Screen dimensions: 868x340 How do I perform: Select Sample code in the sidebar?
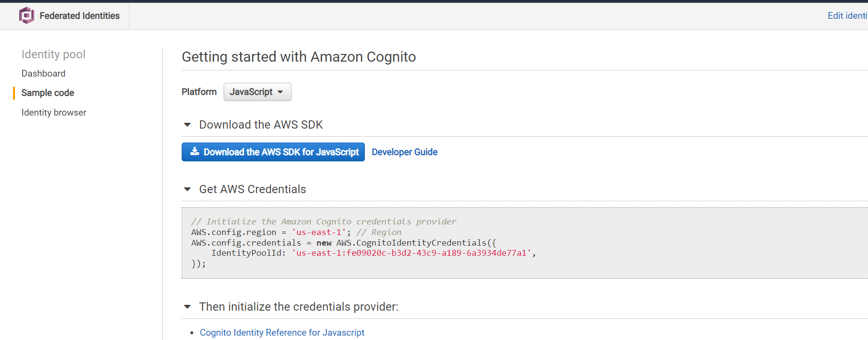point(48,93)
